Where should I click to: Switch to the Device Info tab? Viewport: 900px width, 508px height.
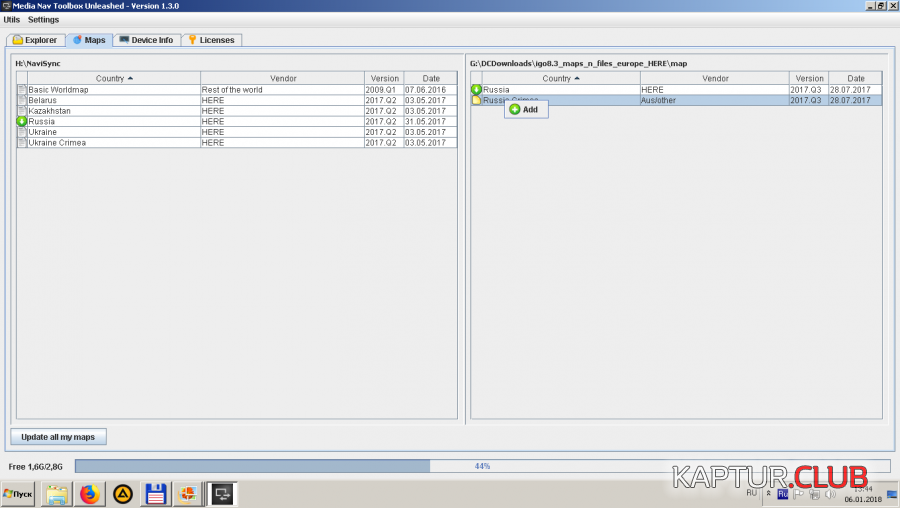pos(145,40)
